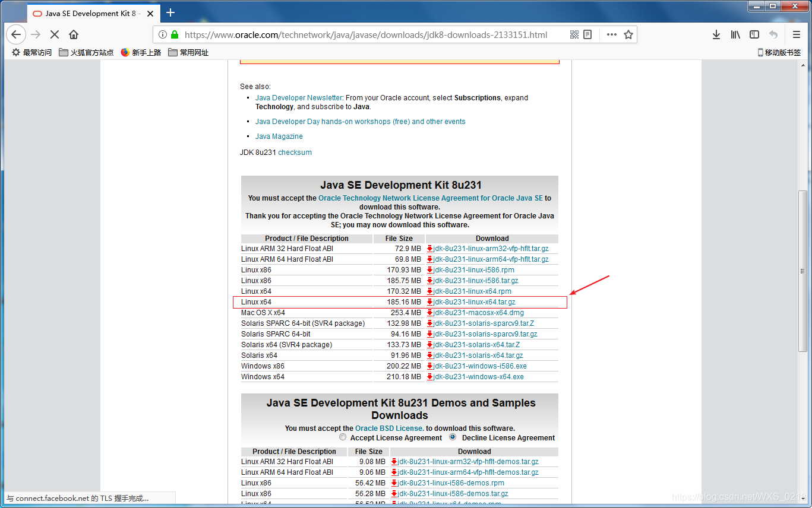Open the QR code icon in address bar
Image resolution: width=812 pixels, height=508 pixels.
point(574,34)
